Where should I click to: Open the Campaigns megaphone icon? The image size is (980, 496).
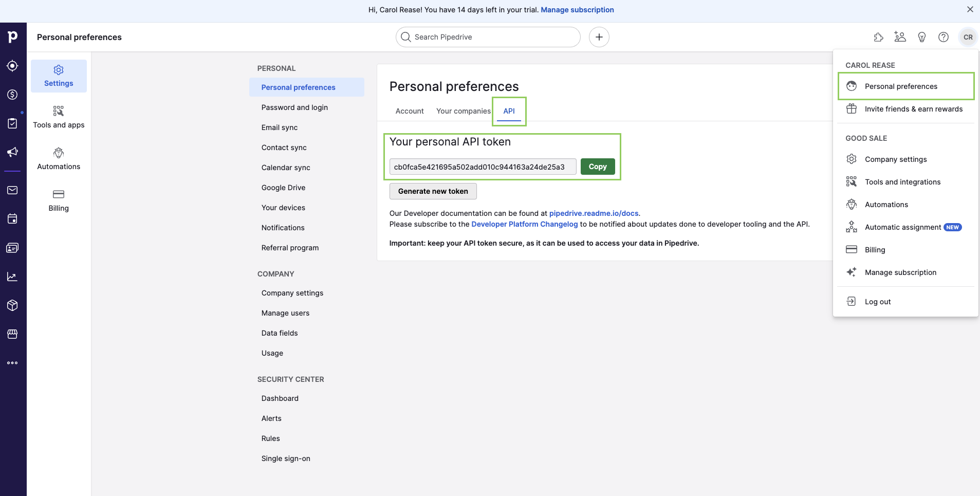click(x=13, y=152)
